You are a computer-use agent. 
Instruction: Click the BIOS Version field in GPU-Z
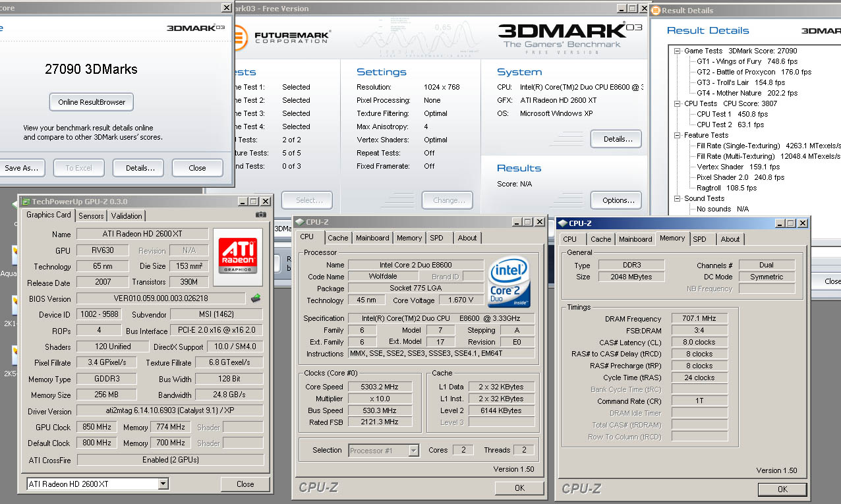[161, 298]
